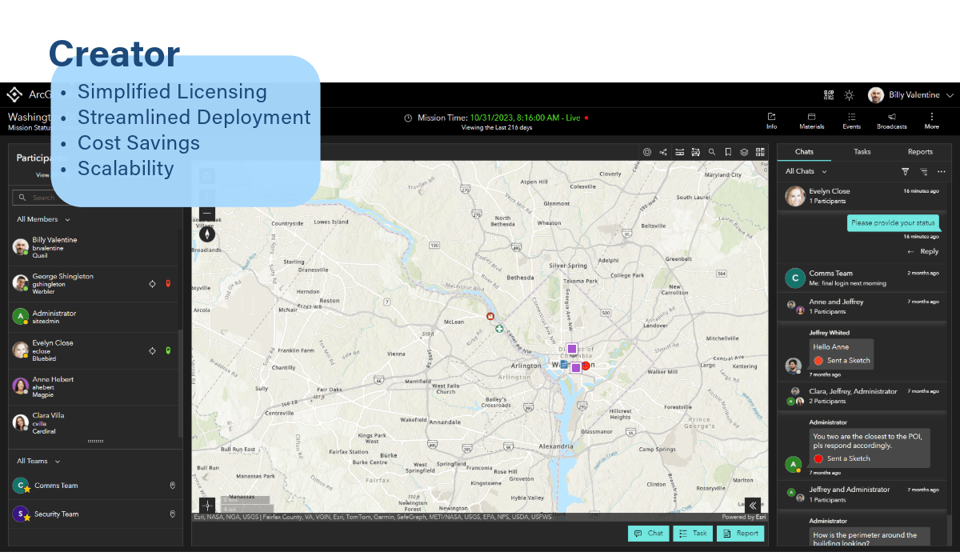Click the Search icon on the map toolbar
The height and width of the screenshot is (560, 960).
pyautogui.click(x=712, y=151)
